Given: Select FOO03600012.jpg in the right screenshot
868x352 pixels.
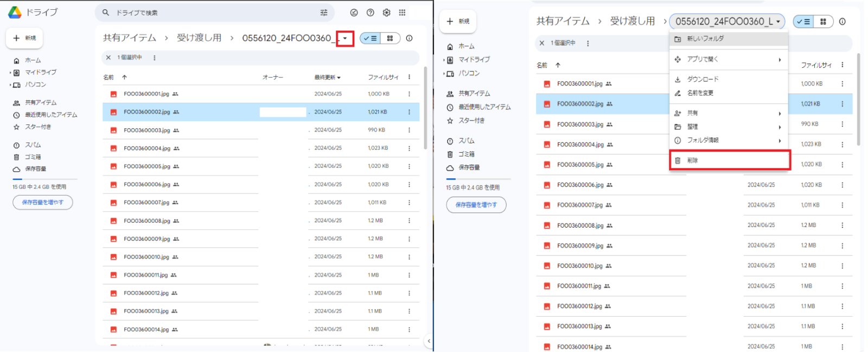Looking at the screenshot, I should pyautogui.click(x=694, y=306).
